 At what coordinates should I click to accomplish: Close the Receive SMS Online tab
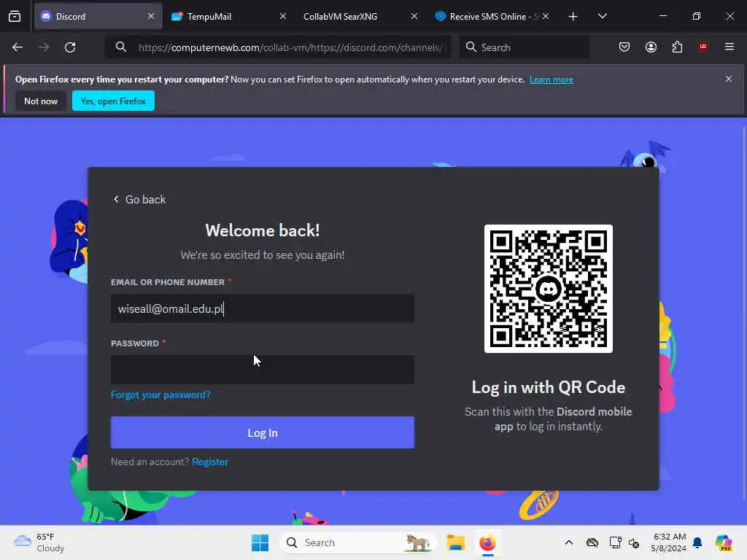(546, 16)
